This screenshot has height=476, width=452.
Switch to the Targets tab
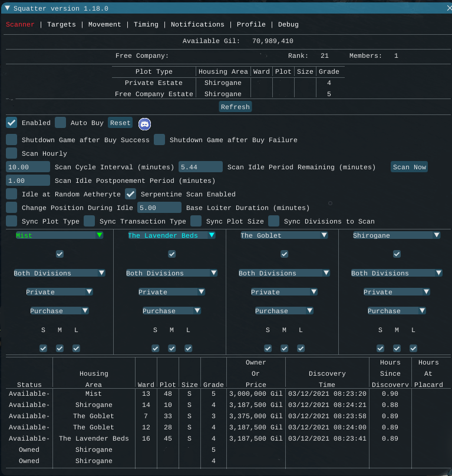pyautogui.click(x=61, y=25)
